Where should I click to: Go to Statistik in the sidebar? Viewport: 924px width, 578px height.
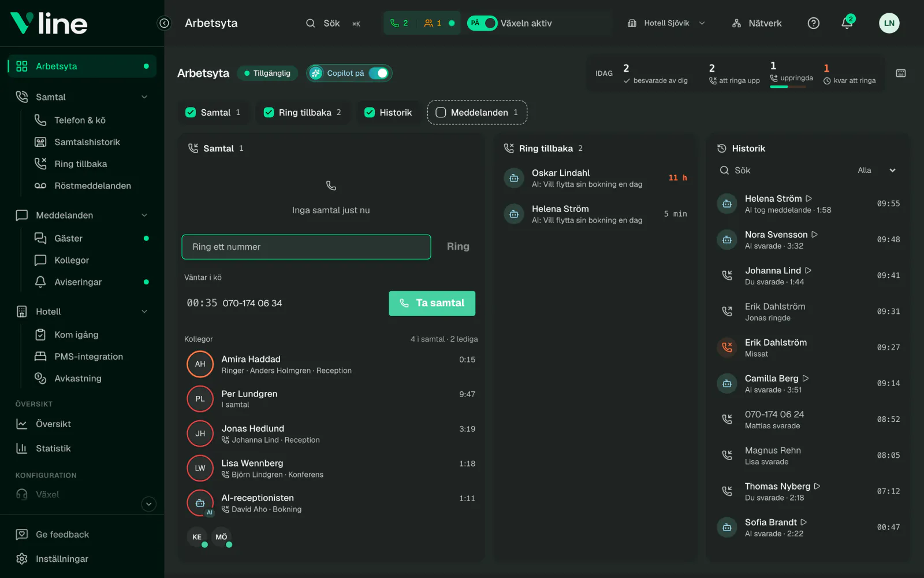tap(53, 449)
